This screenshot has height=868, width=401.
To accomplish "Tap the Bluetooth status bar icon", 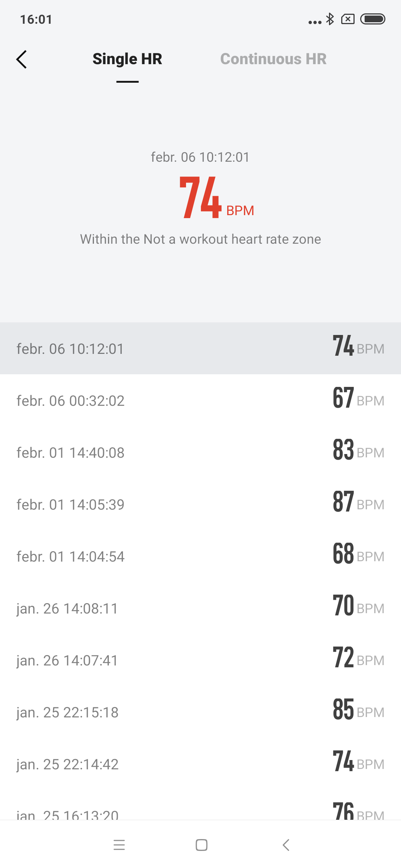I will click(330, 19).
